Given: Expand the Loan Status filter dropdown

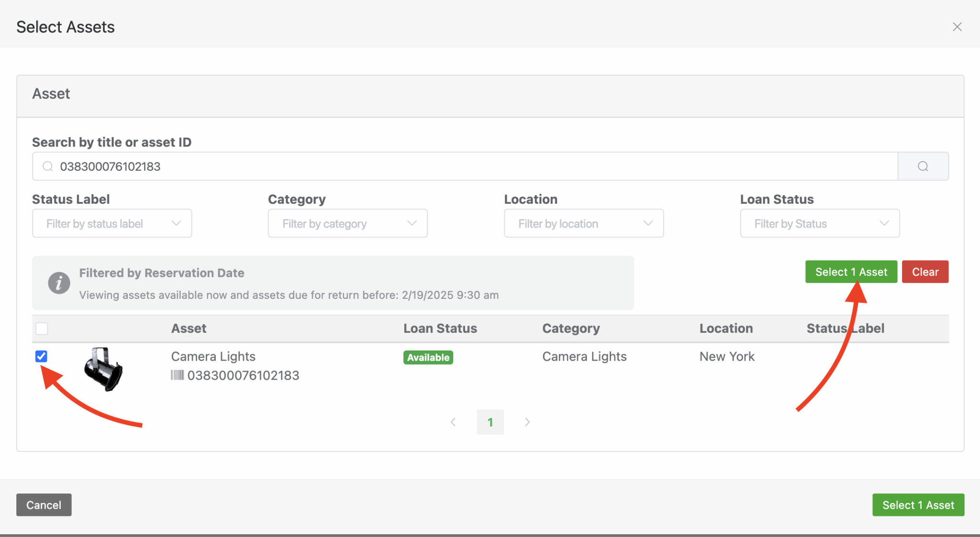Looking at the screenshot, I should (819, 223).
